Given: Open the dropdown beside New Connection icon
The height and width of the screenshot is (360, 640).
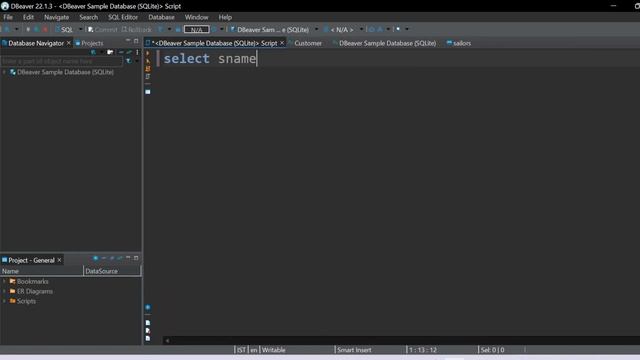Looking at the screenshot, I should 17,29.
